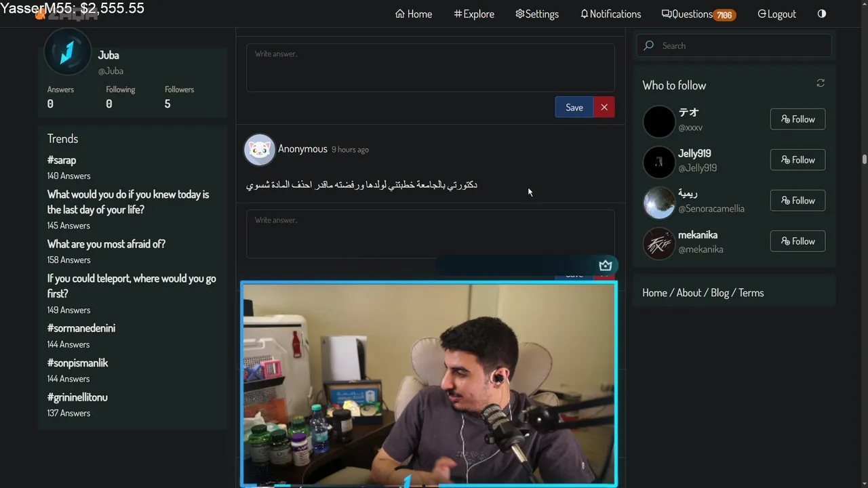
Task: Open the Blog footer link
Action: point(719,293)
